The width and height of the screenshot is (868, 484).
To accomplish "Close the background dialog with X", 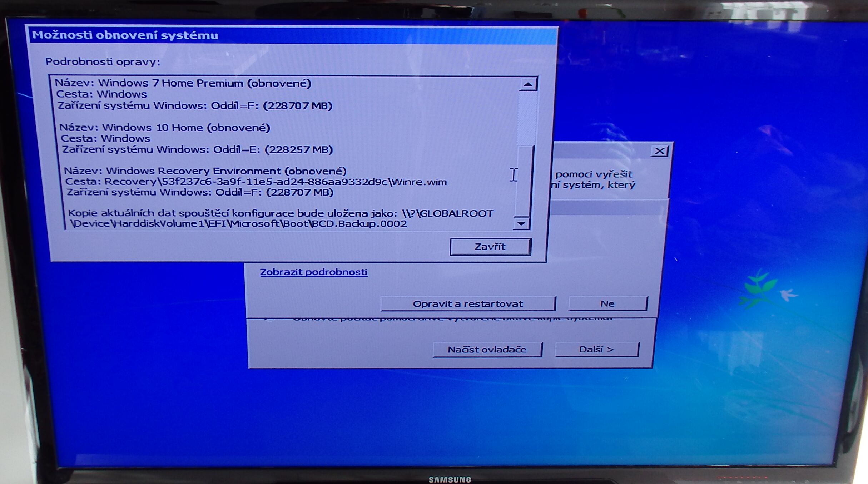I will point(659,151).
